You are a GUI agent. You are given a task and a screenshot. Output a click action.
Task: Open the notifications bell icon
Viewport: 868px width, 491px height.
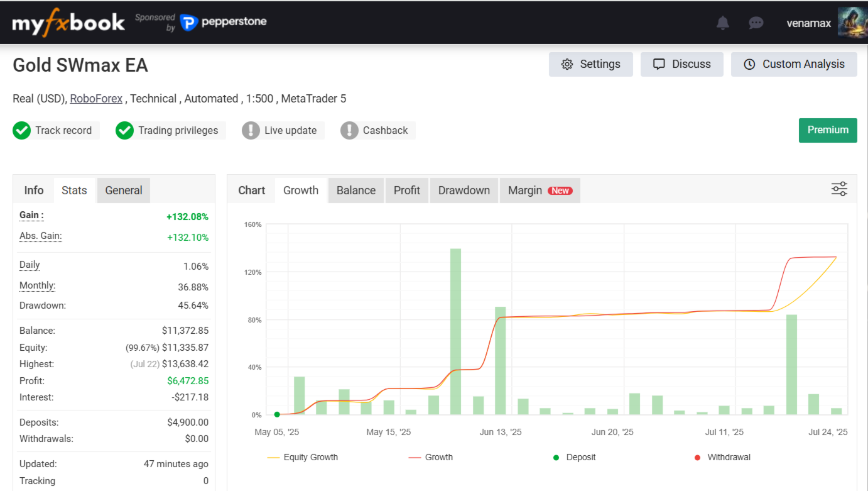pos(723,23)
